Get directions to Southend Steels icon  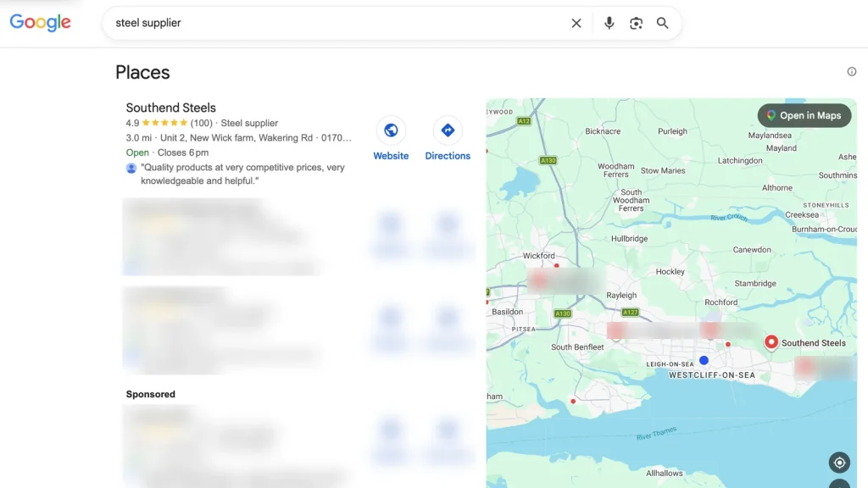pyautogui.click(x=448, y=130)
